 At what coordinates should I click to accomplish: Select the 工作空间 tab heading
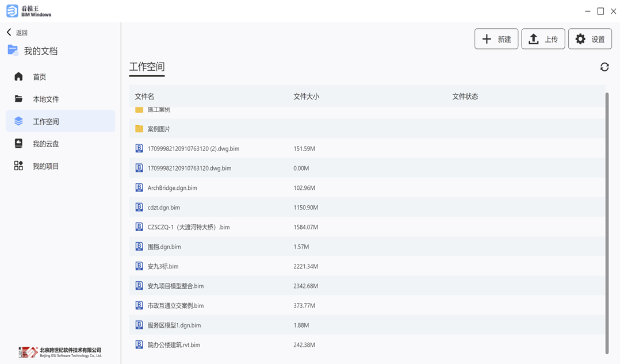coord(147,67)
